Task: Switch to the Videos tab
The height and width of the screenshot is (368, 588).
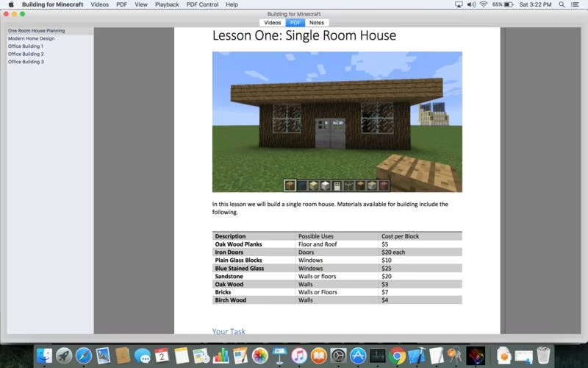Action: click(x=272, y=23)
